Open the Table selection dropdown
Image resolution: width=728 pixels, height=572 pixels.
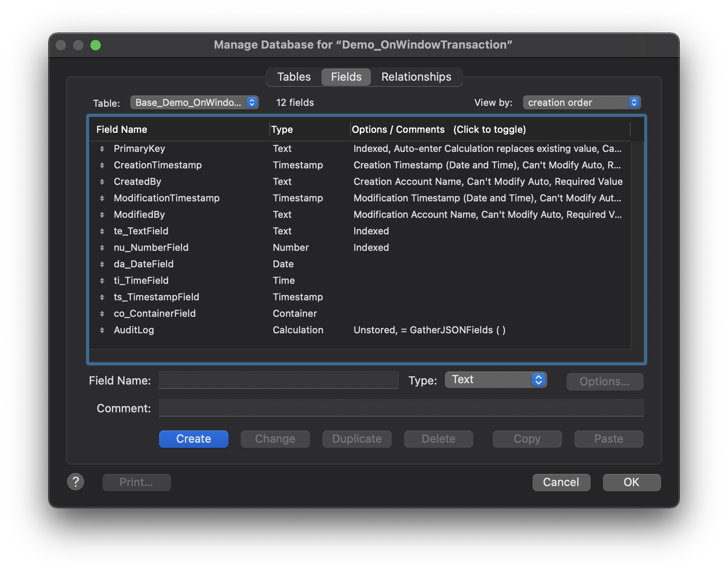(x=194, y=102)
